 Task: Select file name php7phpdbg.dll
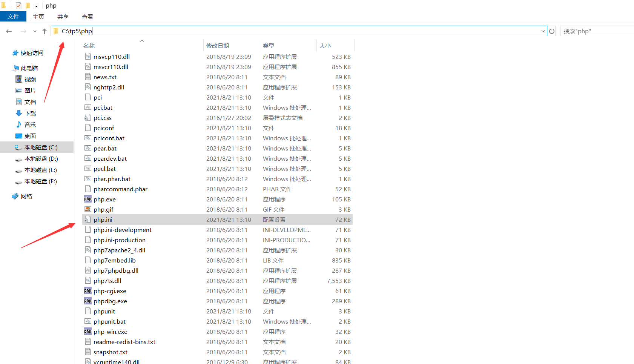coord(116,270)
